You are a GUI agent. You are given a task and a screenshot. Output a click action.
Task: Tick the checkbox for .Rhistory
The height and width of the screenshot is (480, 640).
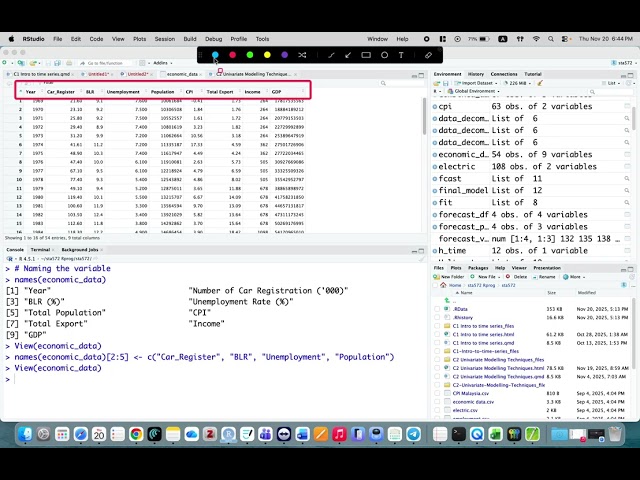pos(437,318)
